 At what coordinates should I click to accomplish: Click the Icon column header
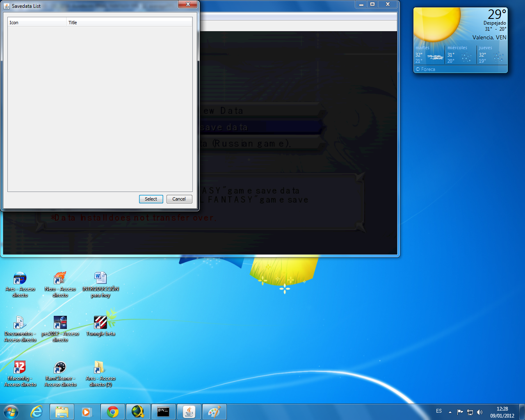point(37,23)
